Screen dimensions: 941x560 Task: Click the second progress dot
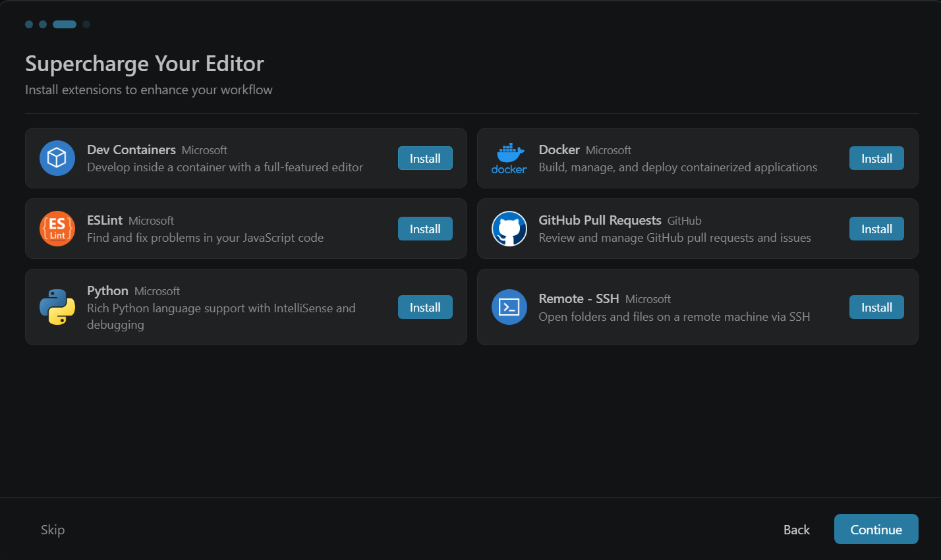[42, 24]
